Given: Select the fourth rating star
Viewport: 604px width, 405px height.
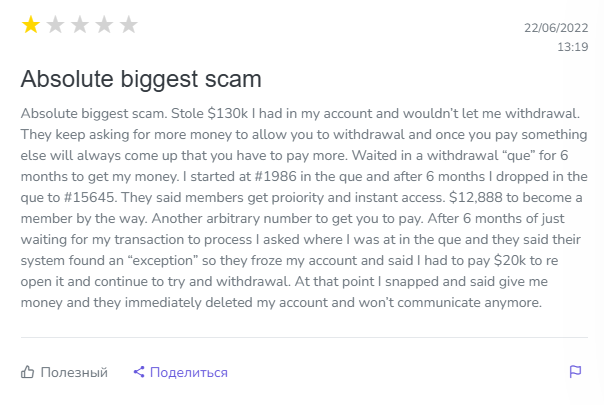Looking at the screenshot, I should click(x=104, y=25).
